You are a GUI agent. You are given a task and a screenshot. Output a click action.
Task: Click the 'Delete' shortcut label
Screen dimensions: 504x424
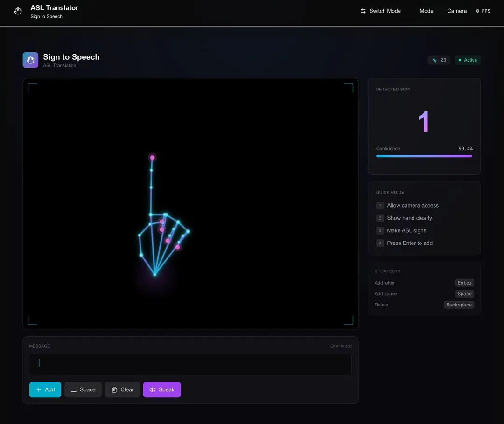tap(381, 305)
